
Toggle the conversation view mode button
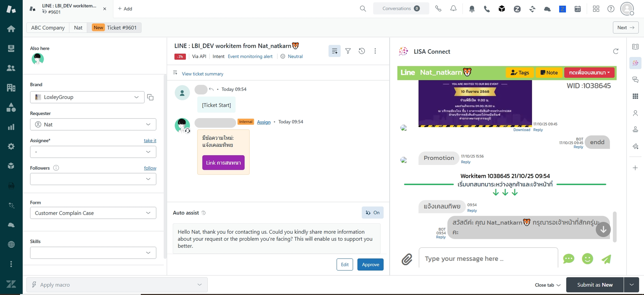334,51
